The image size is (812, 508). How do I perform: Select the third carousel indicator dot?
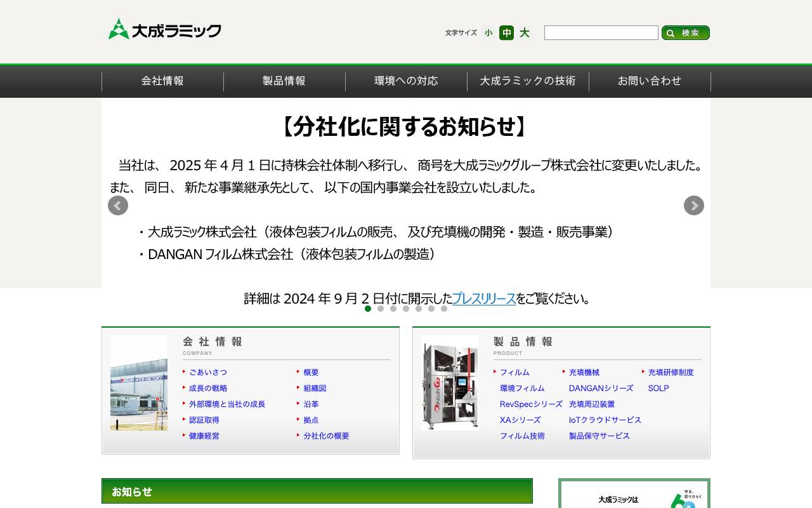click(393, 309)
